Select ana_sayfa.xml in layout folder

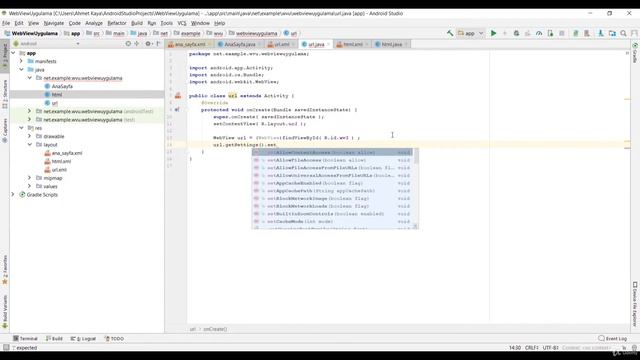tap(67, 153)
